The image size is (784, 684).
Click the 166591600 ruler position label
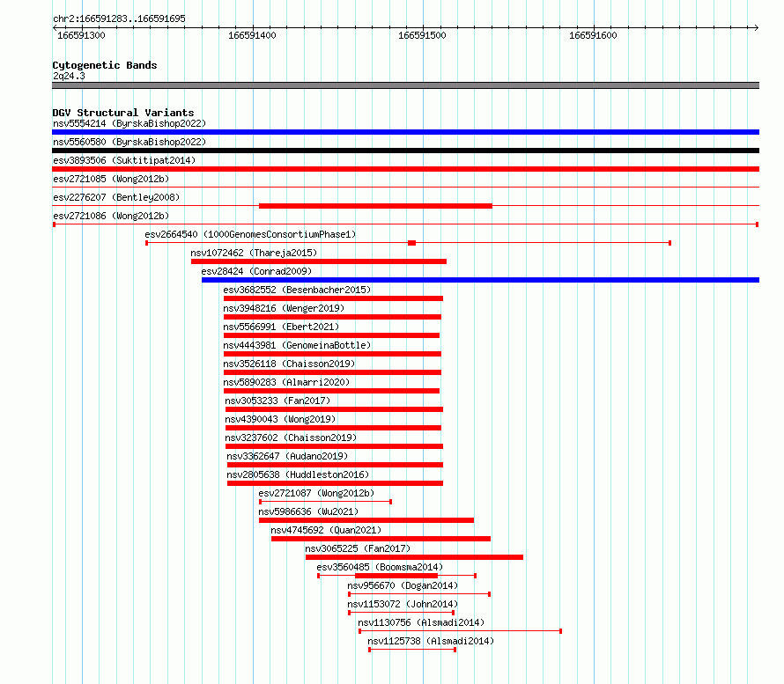[x=593, y=35]
